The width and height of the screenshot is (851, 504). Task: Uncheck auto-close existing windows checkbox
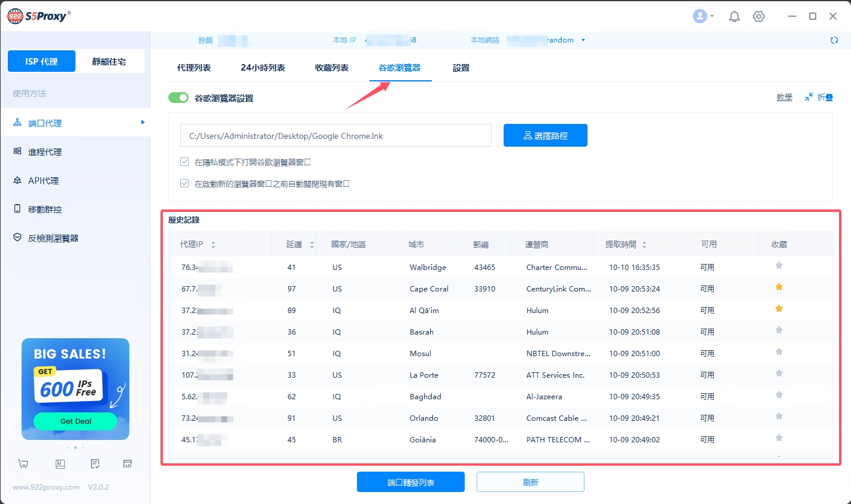tap(184, 184)
